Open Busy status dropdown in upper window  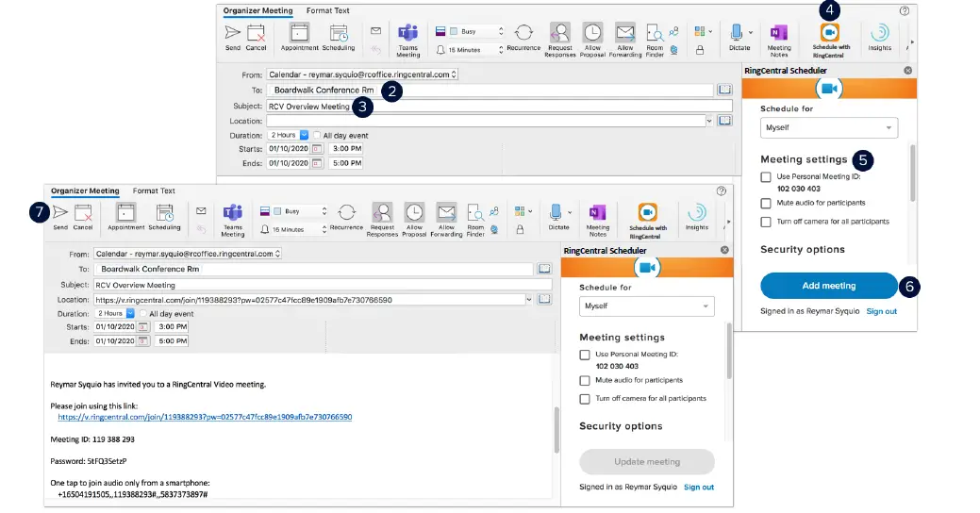(476, 31)
